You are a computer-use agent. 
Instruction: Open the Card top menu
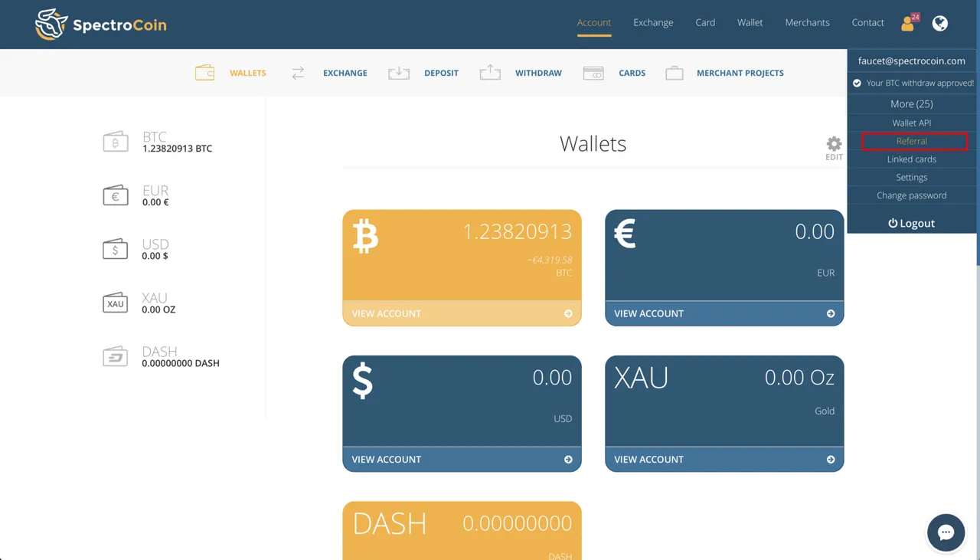coord(705,23)
